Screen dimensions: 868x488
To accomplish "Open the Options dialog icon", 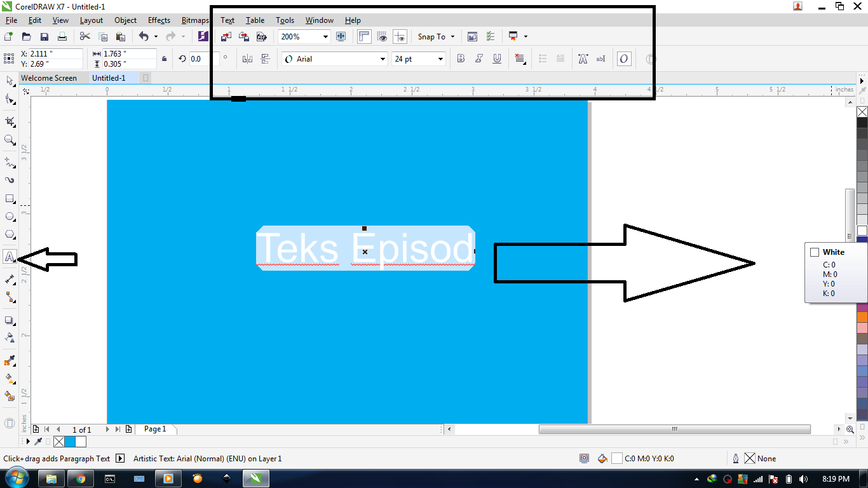I will click(491, 37).
